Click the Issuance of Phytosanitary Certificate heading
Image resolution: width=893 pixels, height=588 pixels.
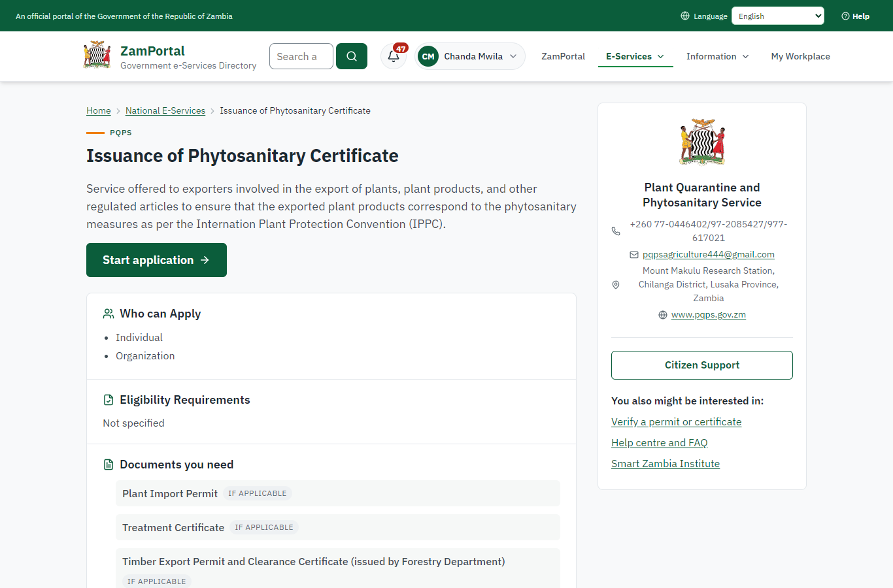click(243, 156)
